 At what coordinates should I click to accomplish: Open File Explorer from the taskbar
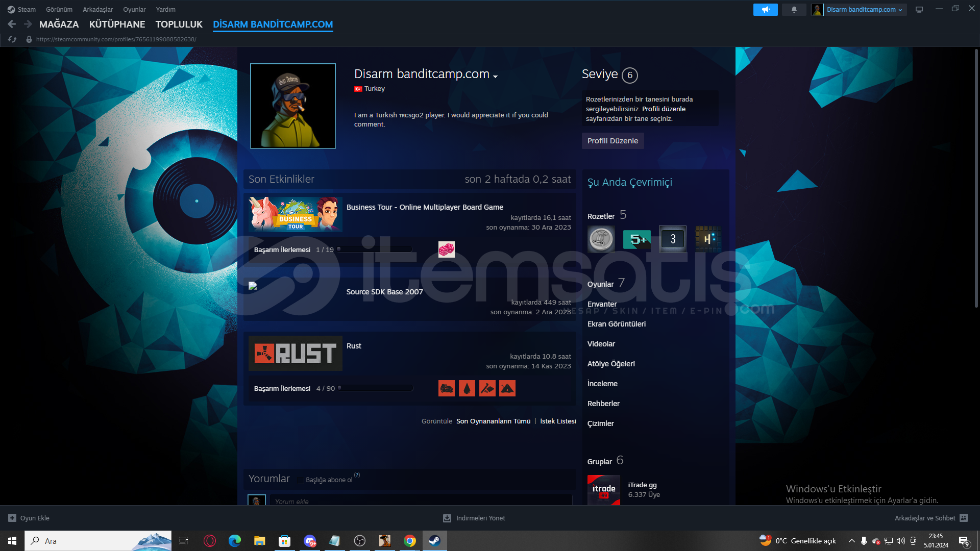[260, 541]
